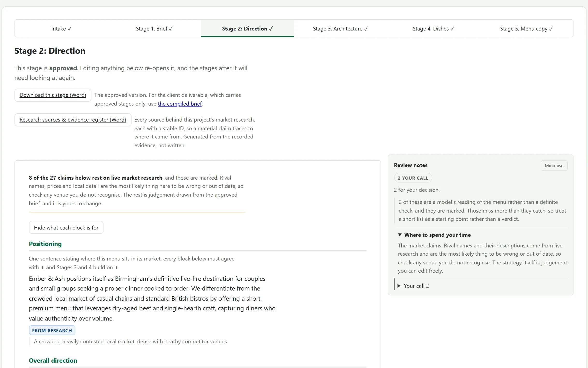588x368 pixels.
Task: Click the Ember & Ash positioning paragraph
Action: (x=152, y=298)
